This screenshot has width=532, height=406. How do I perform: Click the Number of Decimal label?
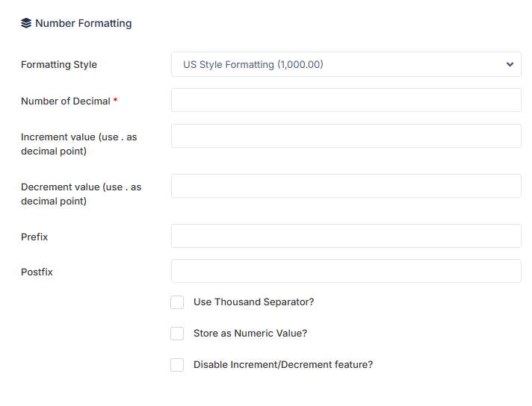[x=66, y=101]
